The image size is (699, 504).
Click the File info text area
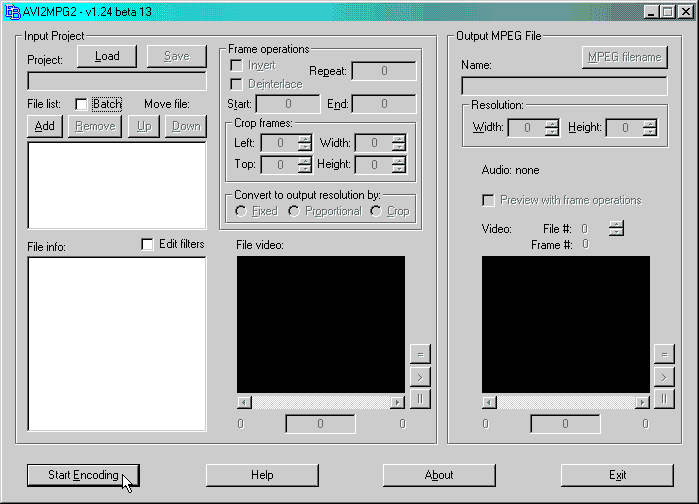[x=117, y=344]
